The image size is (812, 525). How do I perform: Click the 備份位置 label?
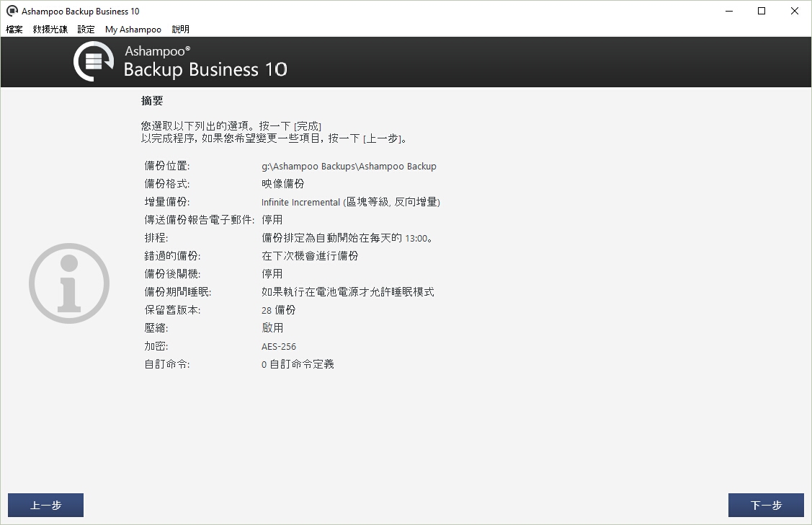click(x=166, y=167)
